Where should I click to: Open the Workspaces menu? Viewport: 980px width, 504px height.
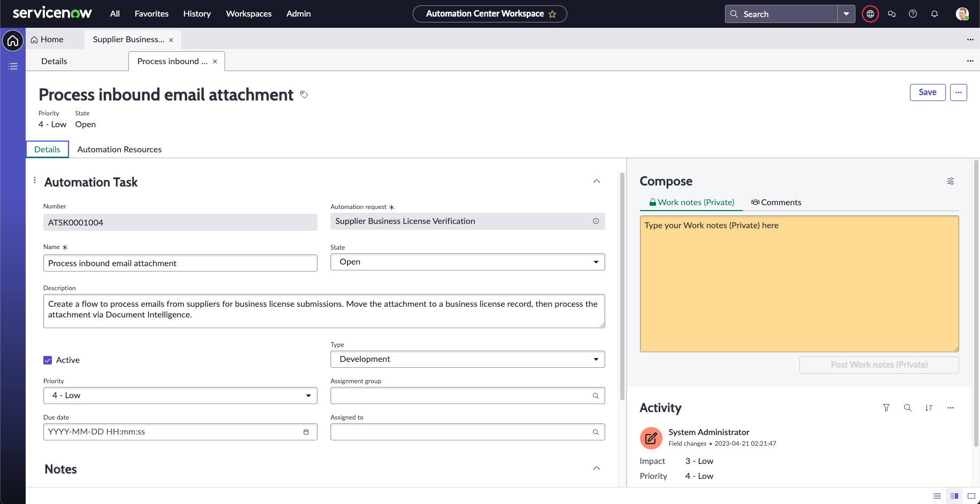click(x=249, y=14)
